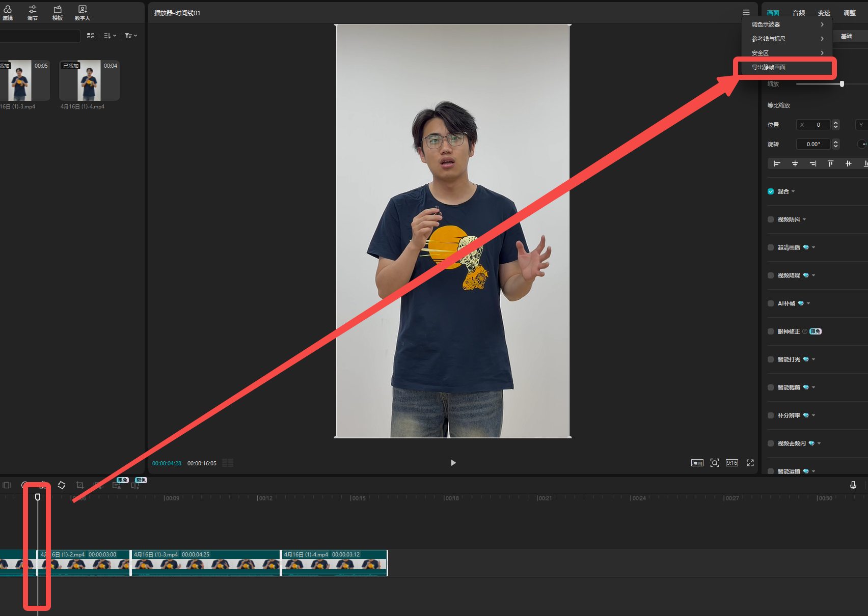The image size is (868, 616).
Task: Expand the 调色示波器 submenu
Action: (787, 24)
